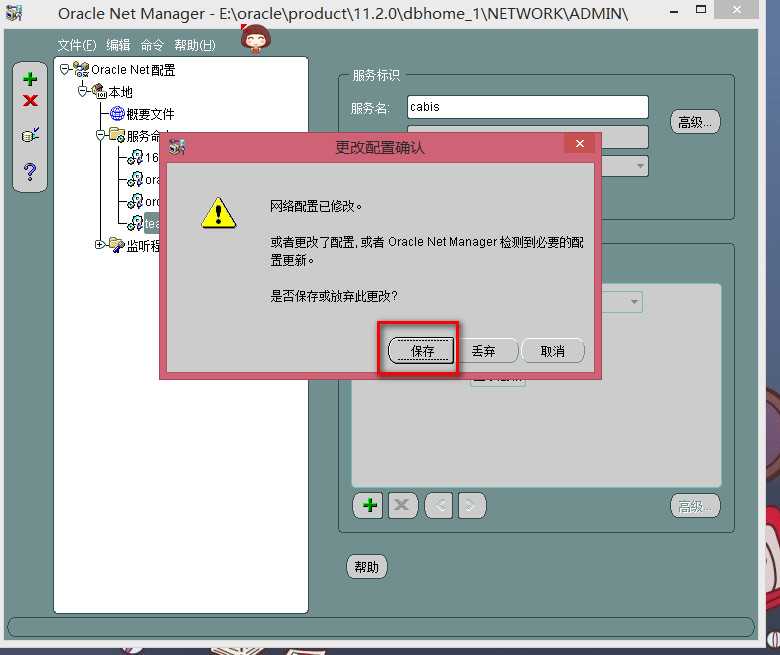The height and width of the screenshot is (655, 780).
Task: Click the next address right arrow button
Action: (472, 505)
